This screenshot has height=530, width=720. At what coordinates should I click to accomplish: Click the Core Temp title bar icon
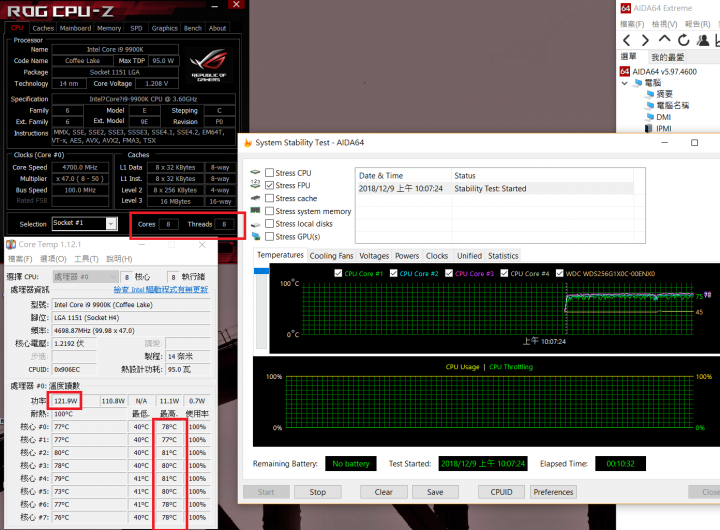11,244
